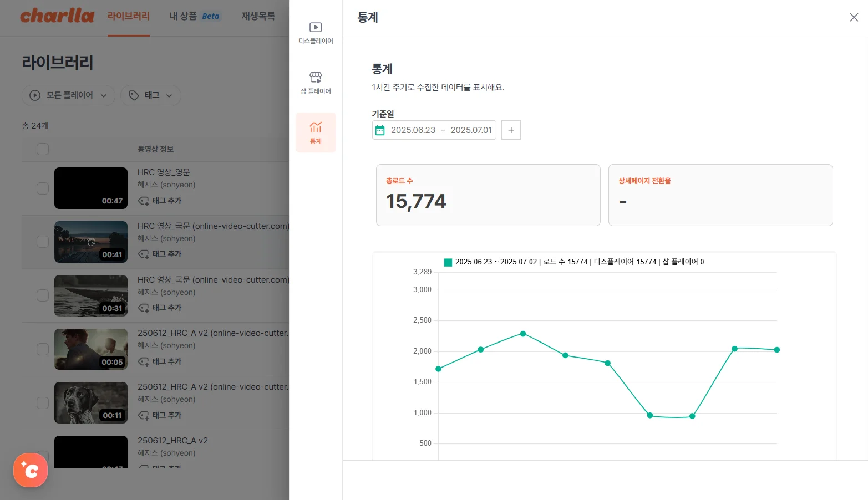Click the calendar icon in the date range
This screenshot has height=500, width=868.
pyautogui.click(x=380, y=130)
